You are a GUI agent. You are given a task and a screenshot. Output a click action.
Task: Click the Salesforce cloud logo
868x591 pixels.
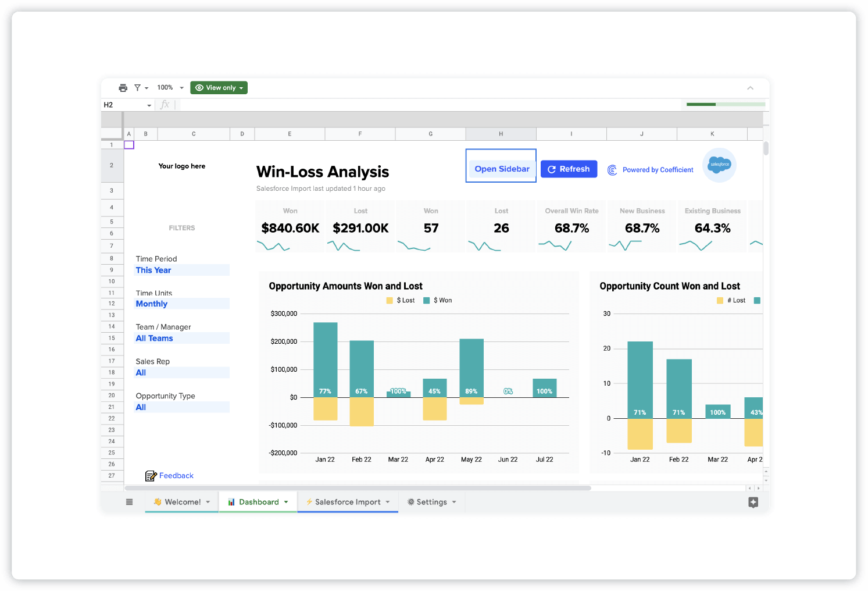(719, 165)
